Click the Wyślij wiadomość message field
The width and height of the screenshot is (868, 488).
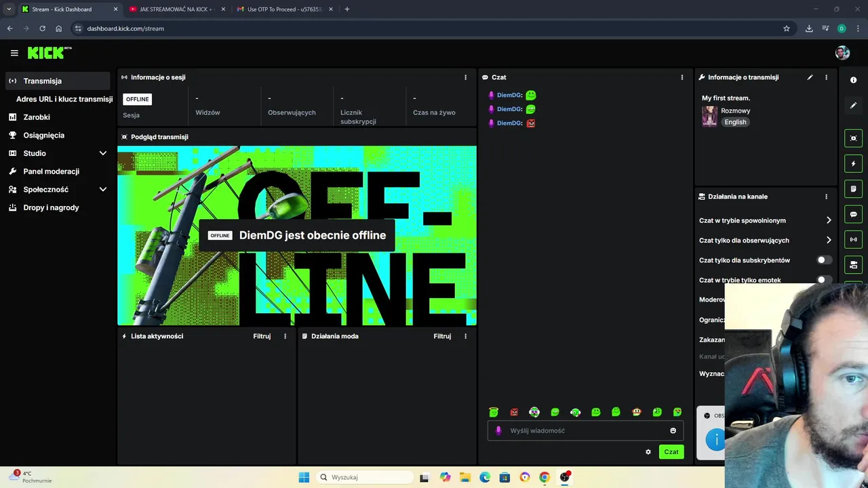tap(585, 430)
